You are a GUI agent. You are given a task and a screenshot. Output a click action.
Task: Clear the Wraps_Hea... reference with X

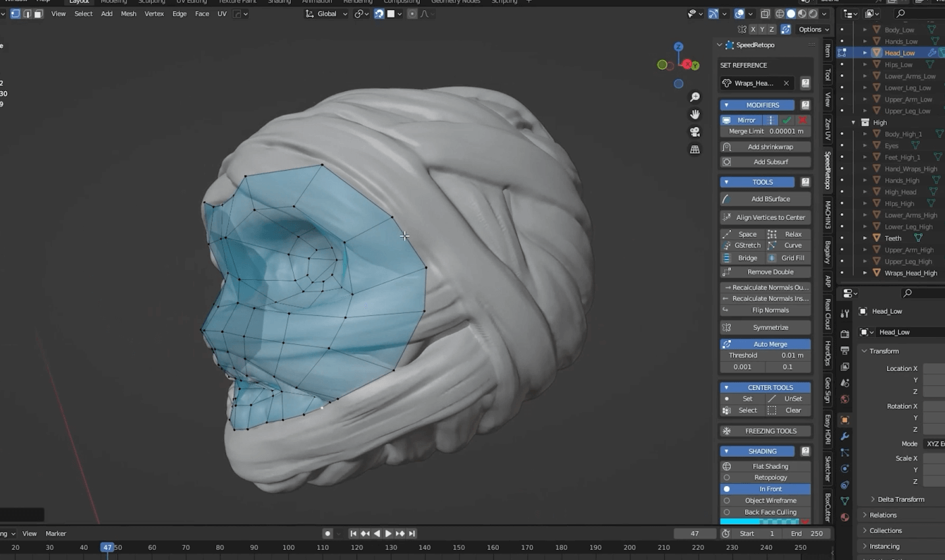[x=786, y=83]
